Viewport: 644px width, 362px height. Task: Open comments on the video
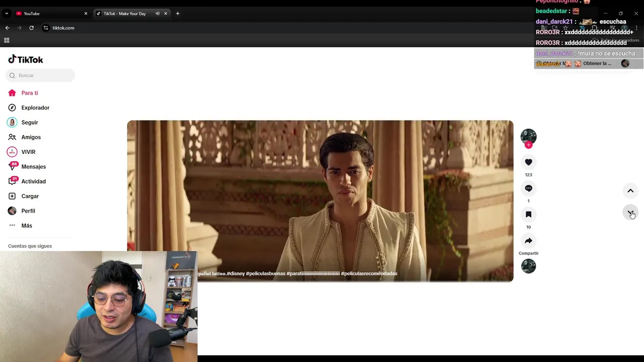528,188
